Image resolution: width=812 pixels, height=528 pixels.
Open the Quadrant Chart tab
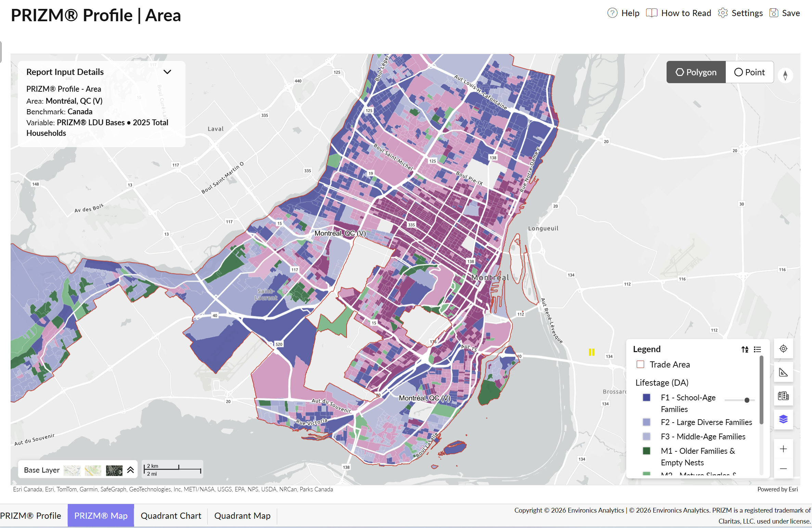[171, 516]
